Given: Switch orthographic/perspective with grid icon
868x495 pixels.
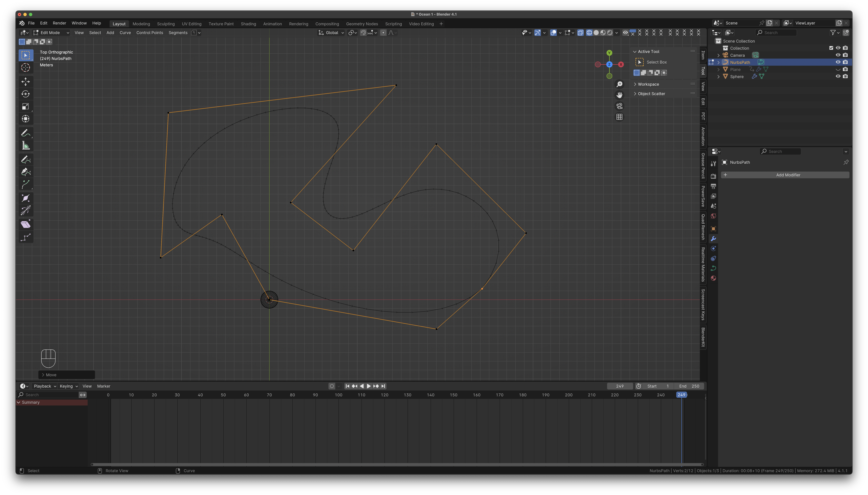Looking at the screenshot, I should pyautogui.click(x=620, y=117).
